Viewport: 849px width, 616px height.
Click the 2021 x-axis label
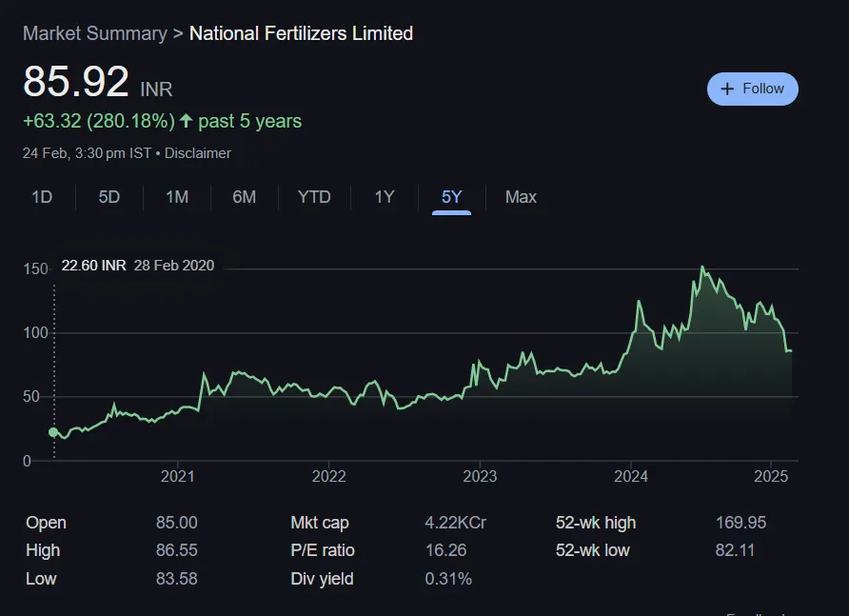(178, 476)
